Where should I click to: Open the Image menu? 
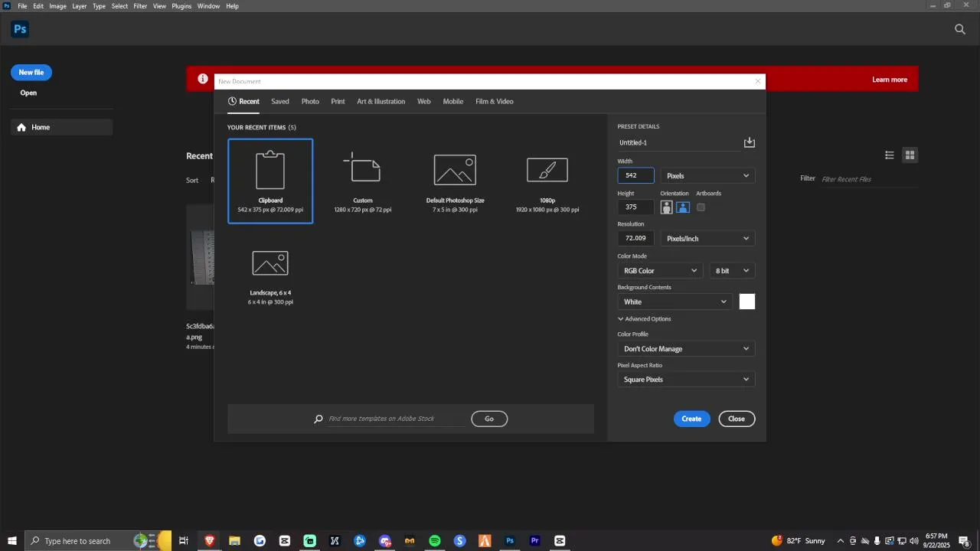click(x=57, y=6)
